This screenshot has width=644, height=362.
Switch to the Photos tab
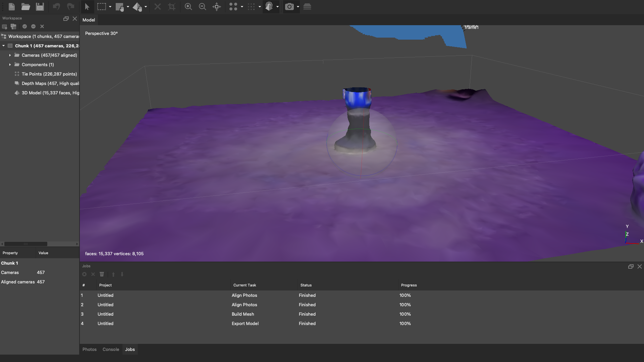click(90, 349)
